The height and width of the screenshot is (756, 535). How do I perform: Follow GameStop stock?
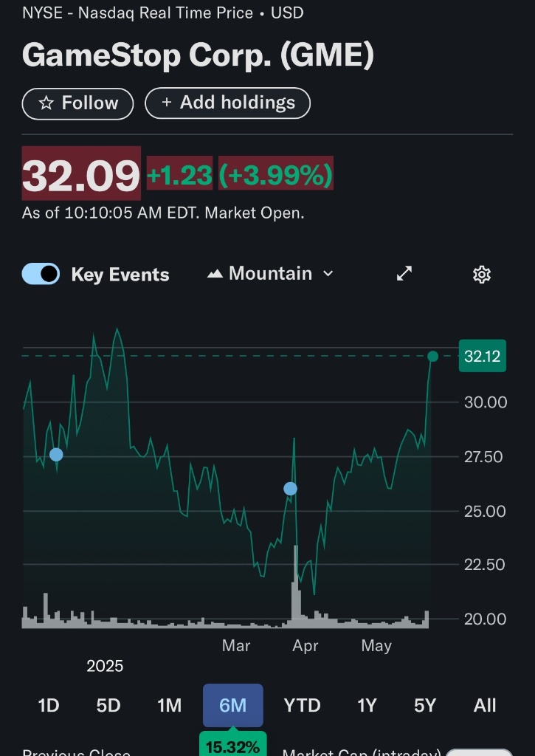pos(77,103)
